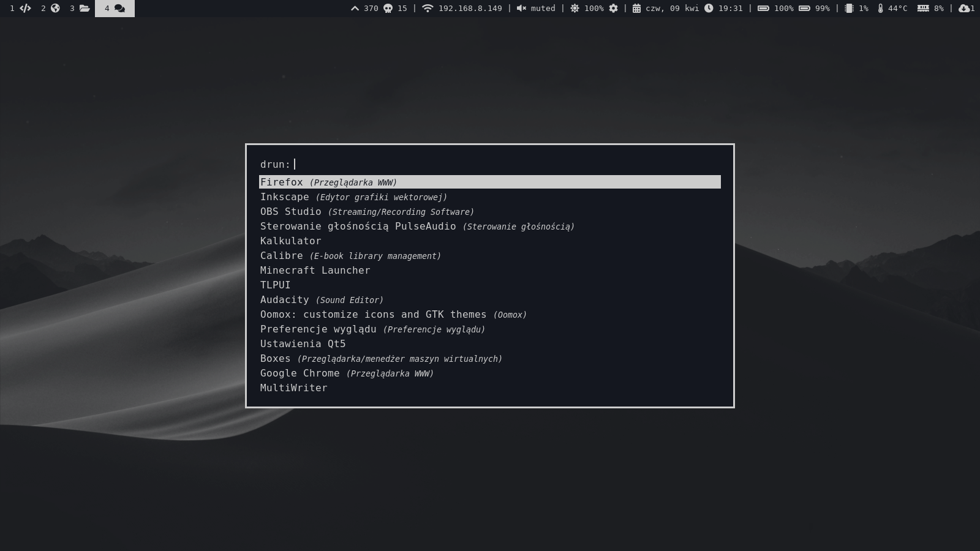Image resolution: width=980 pixels, height=551 pixels.
Task: Launch Audacity sound editor entry
Action: tap(490, 299)
